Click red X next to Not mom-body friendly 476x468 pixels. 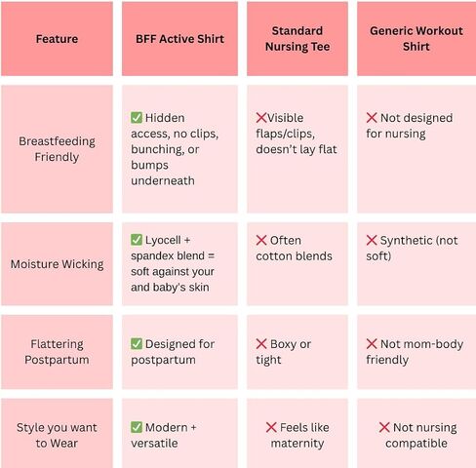(x=372, y=344)
